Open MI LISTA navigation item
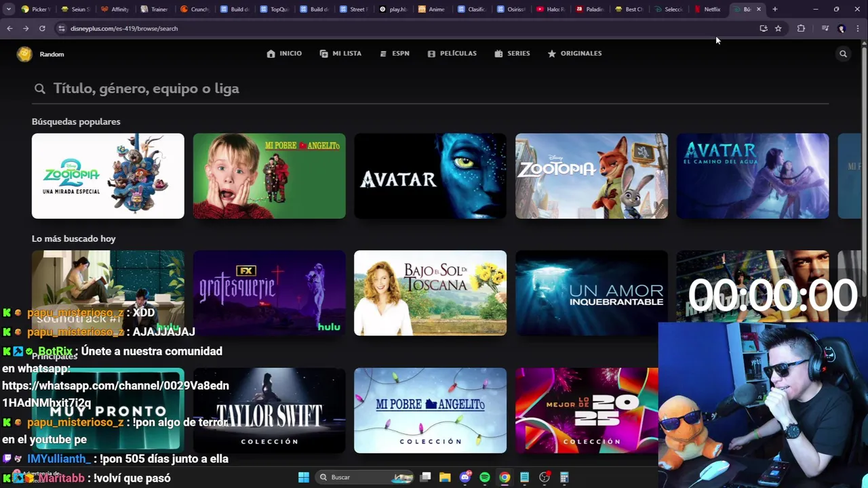The height and width of the screenshot is (488, 868). coord(340,54)
